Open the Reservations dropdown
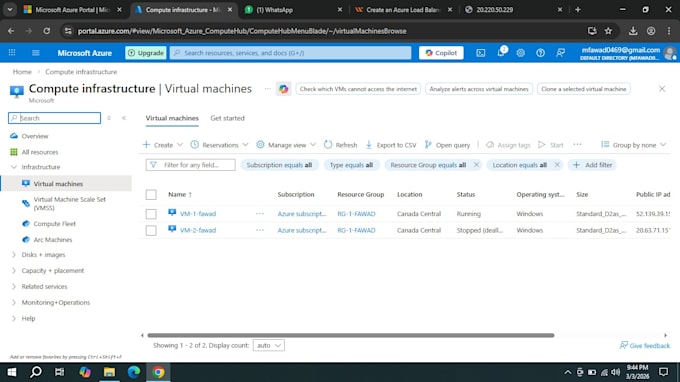This screenshot has height=382, width=680. tap(219, 145)
